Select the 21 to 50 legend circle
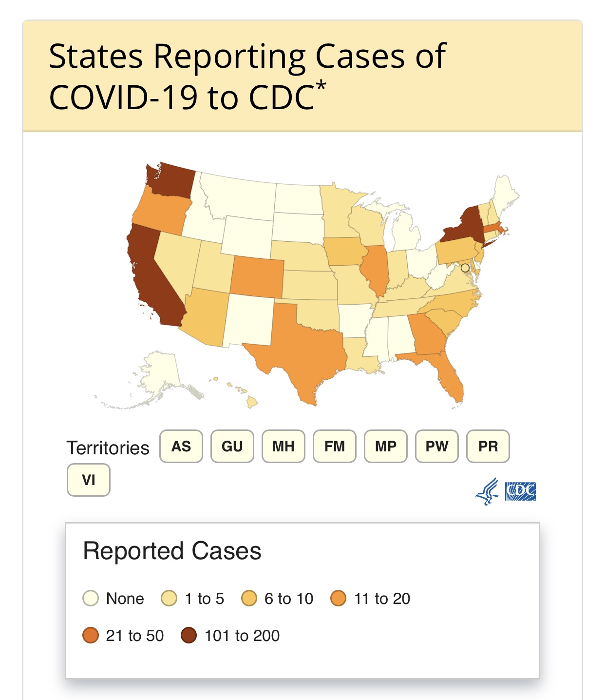 click(x=91, y=635)
